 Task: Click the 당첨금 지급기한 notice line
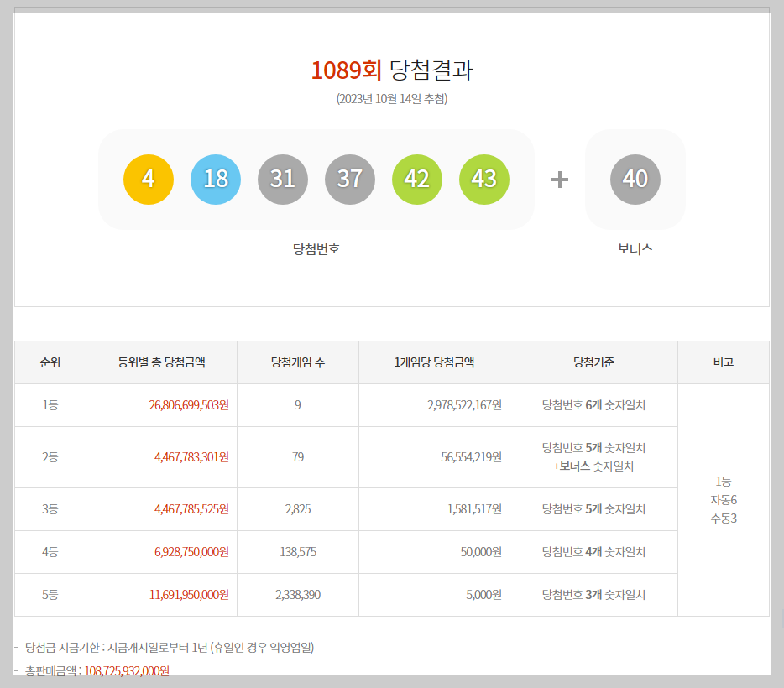click(x=169, y=648)
